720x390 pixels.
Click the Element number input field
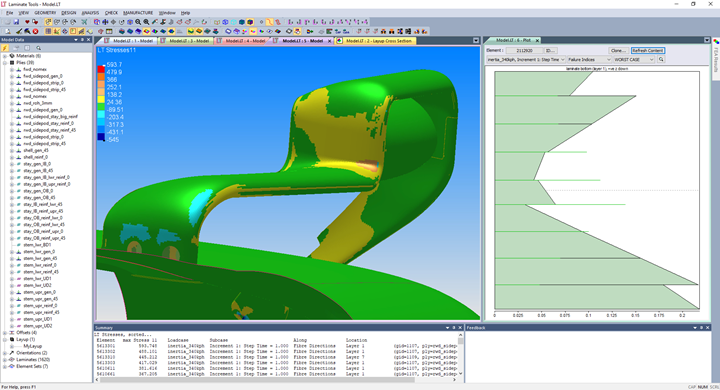coord(525,51)
